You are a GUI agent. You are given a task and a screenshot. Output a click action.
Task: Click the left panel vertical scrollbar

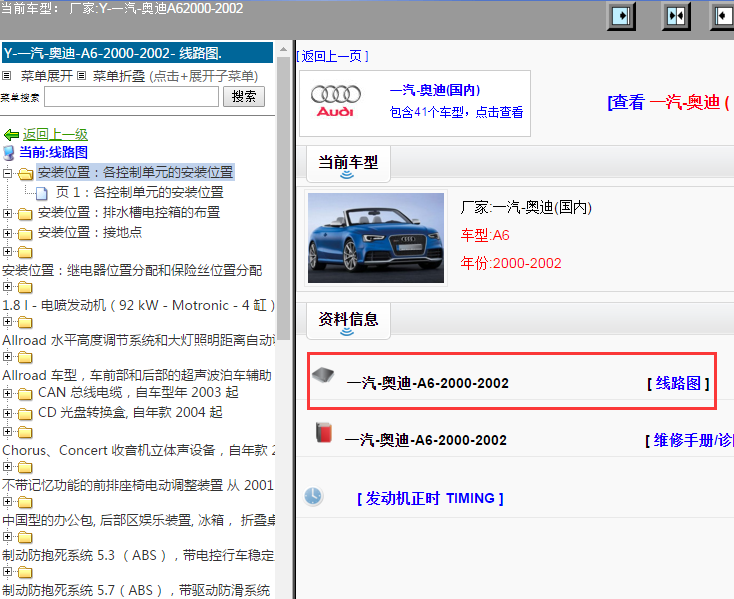point(283,197)
